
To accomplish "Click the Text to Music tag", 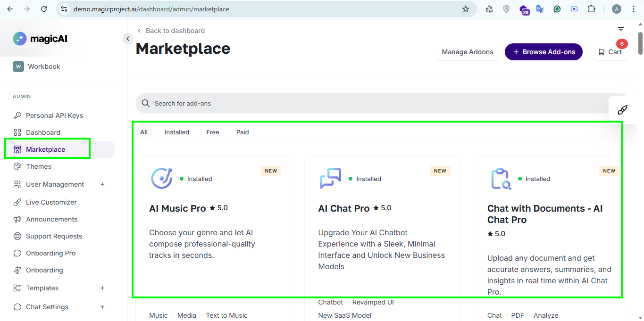I will [x=226, y=315].
